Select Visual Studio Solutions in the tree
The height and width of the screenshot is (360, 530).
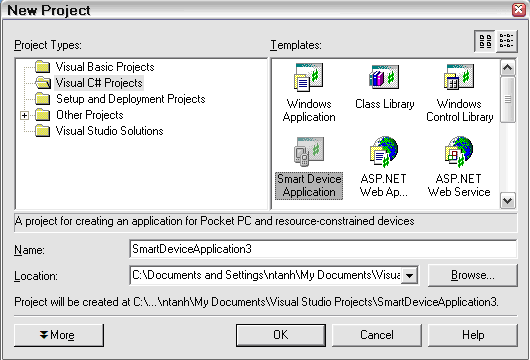click(x=110, y=131)
